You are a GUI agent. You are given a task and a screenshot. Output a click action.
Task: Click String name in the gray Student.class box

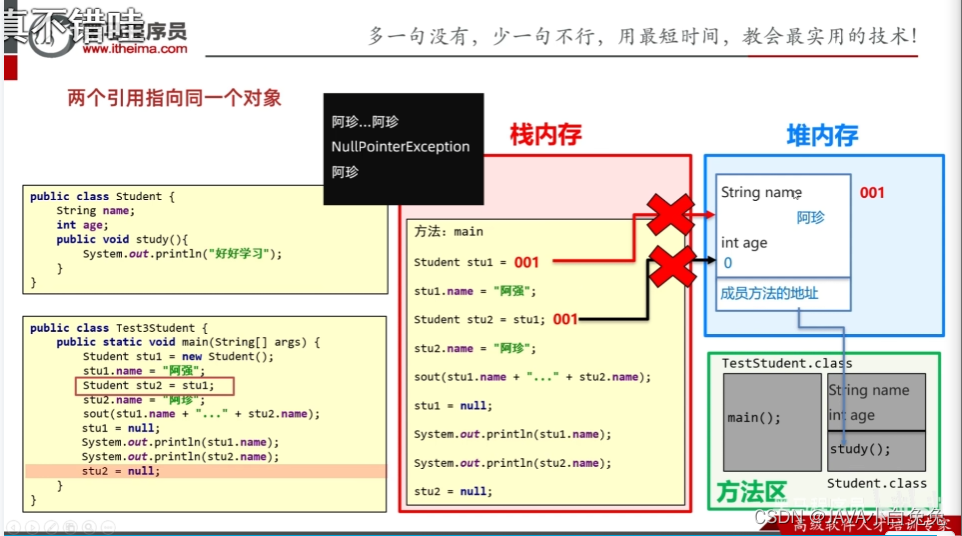(x=869, y=390)
